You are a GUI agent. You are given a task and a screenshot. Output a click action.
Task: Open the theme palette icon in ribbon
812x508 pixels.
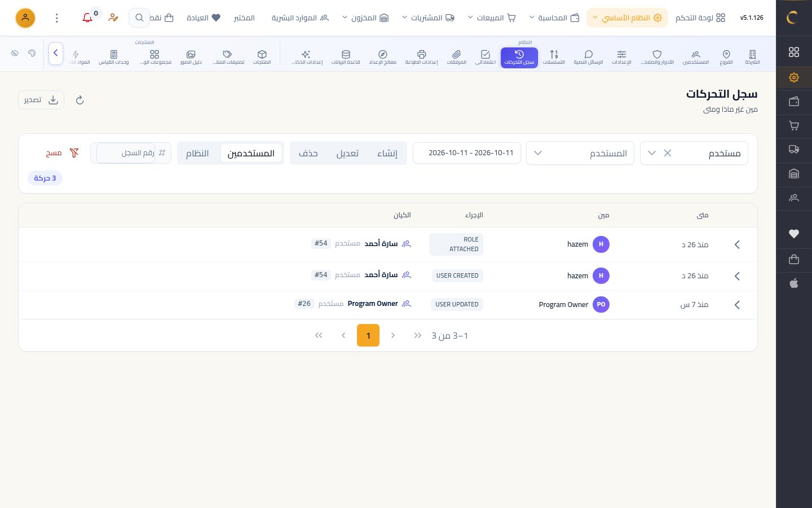(32, 53)
